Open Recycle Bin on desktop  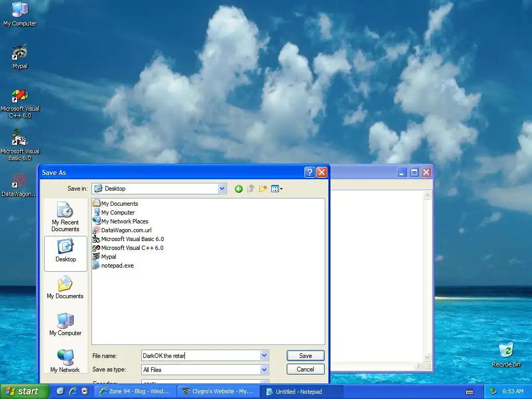click(506, 355)
